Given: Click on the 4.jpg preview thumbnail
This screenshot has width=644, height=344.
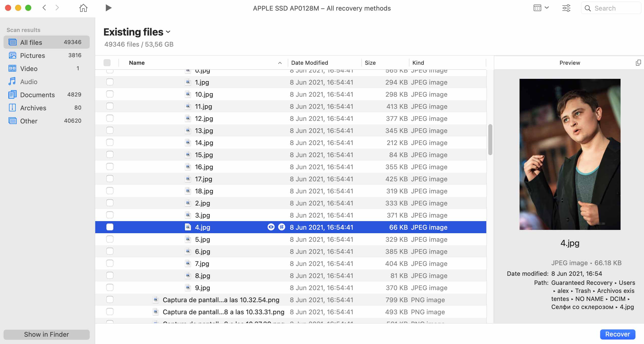Looking at the screenshot, I should coord(570,154).
